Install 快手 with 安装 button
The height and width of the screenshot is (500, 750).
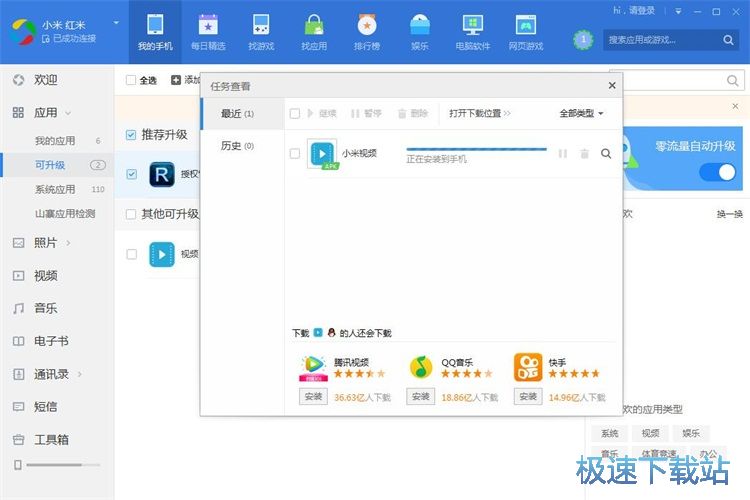(528, 396)
